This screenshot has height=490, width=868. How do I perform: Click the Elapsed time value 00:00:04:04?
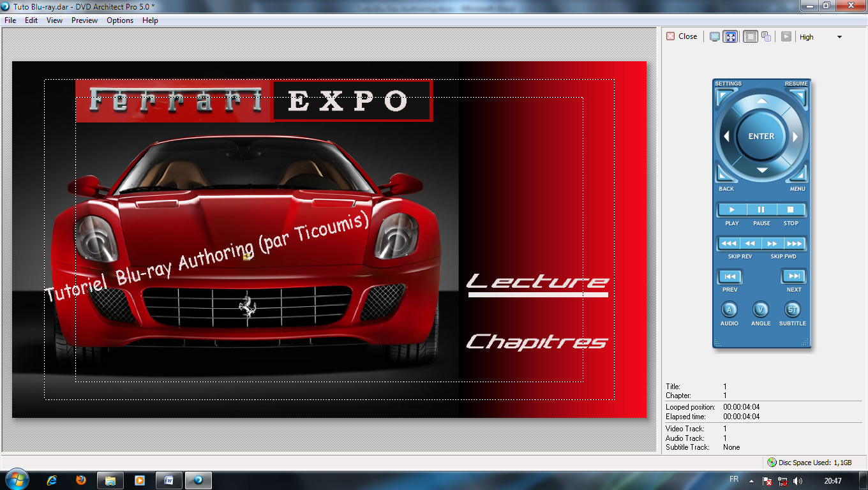tap(741, 417)
